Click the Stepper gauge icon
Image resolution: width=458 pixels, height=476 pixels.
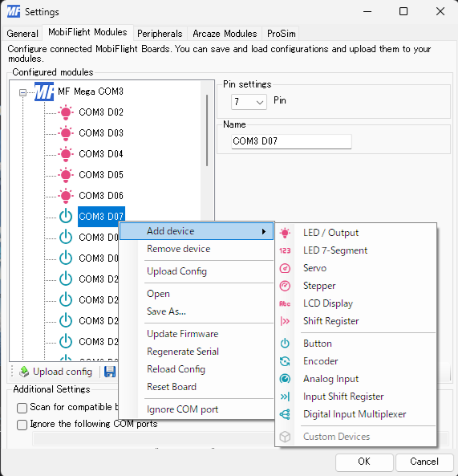[285, 286]
